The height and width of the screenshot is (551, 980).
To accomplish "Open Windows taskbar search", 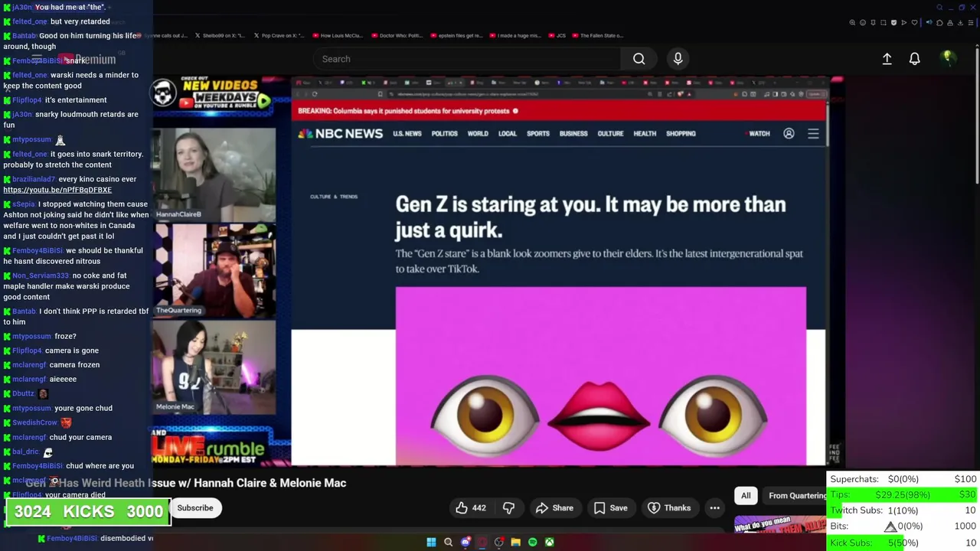I will (448, 543).
